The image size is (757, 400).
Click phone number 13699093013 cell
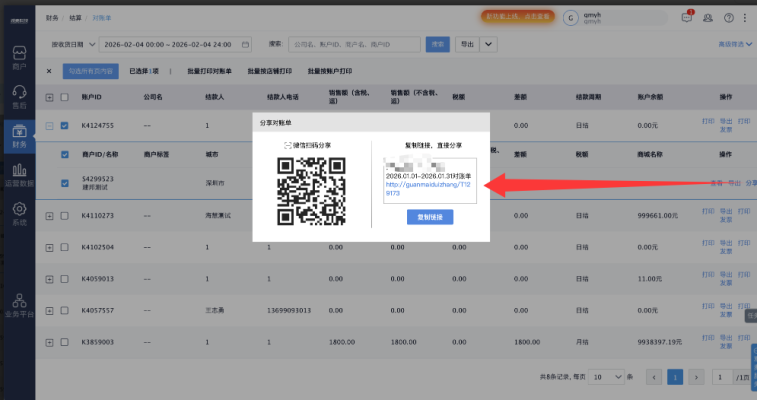289,310
